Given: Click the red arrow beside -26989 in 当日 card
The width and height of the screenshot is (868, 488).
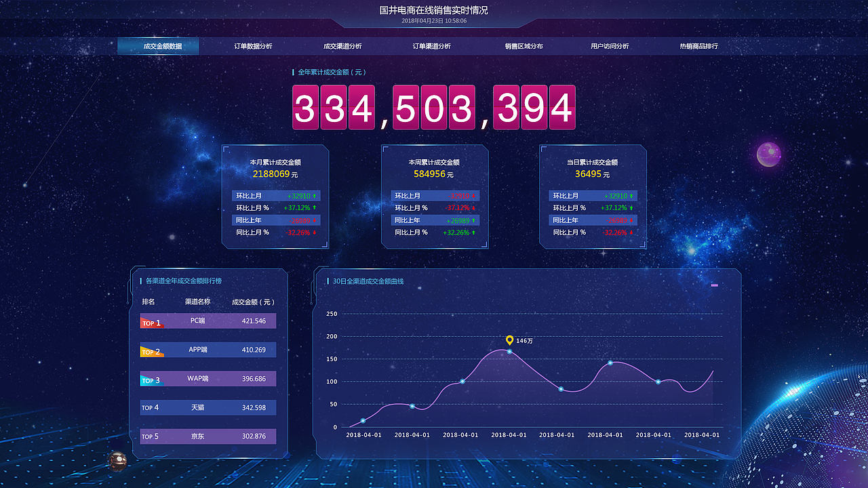Looking at the screenshot, I should [631, 220].
